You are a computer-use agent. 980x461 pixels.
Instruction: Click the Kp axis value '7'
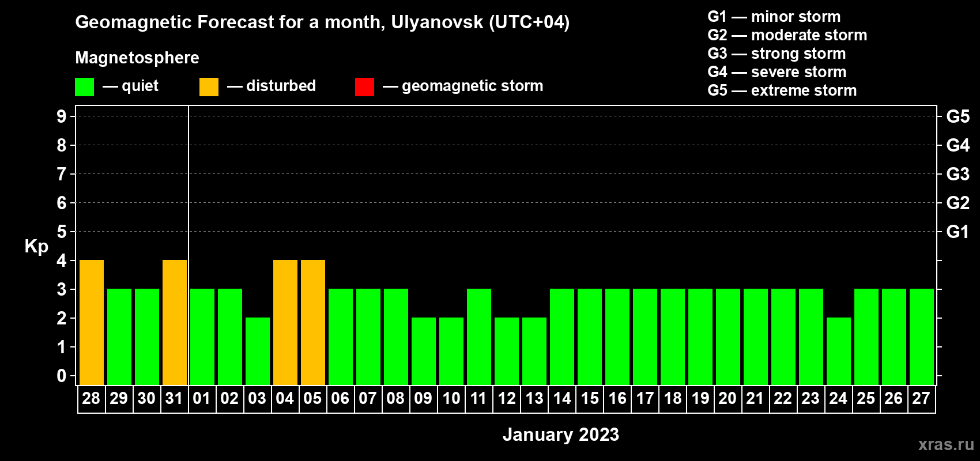(62, 174)
